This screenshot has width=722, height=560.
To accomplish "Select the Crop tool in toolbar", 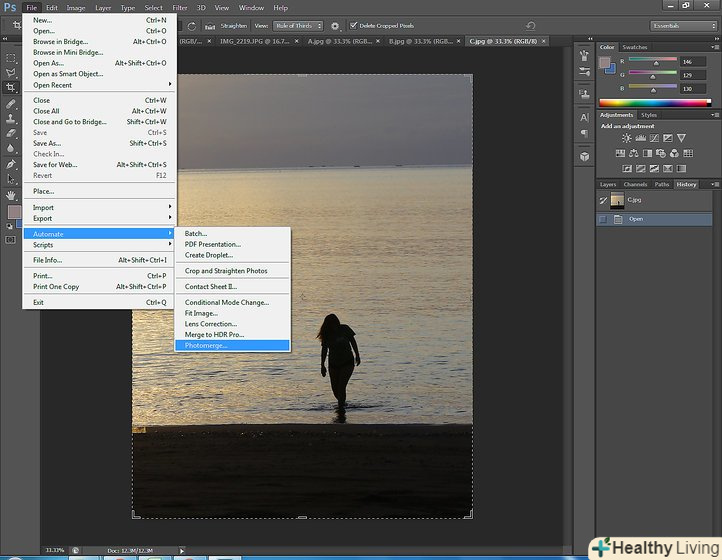I will (11, 88).
